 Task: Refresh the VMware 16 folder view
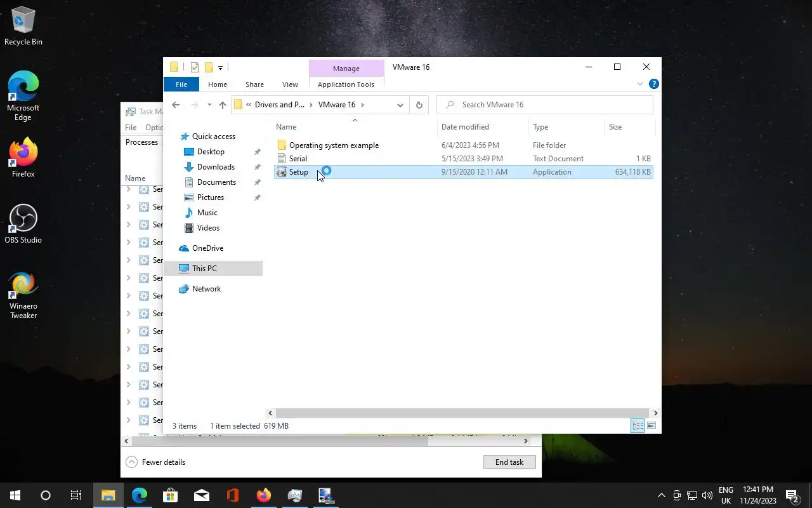[419, 105]
